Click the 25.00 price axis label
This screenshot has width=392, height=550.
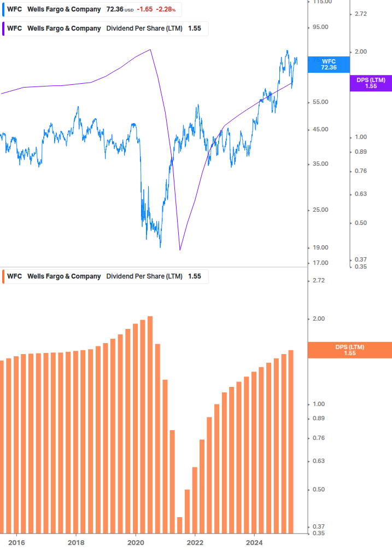(320, 210)
